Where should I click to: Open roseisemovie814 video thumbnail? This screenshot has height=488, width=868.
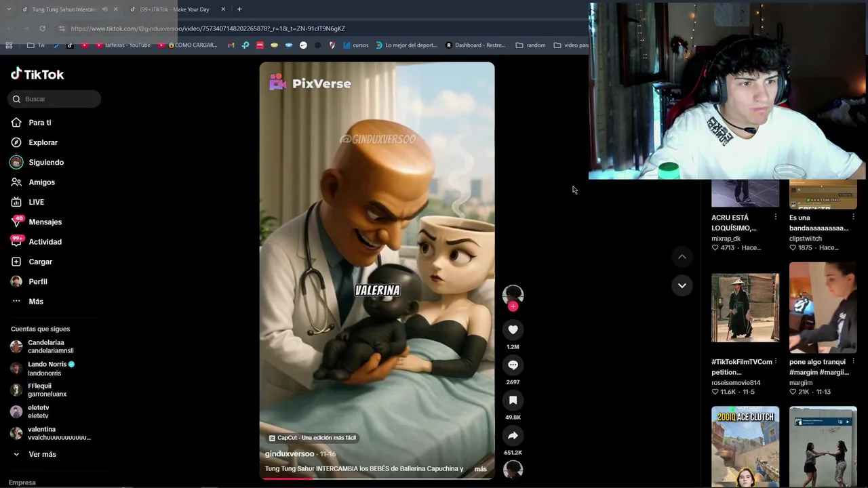(745, 308)
